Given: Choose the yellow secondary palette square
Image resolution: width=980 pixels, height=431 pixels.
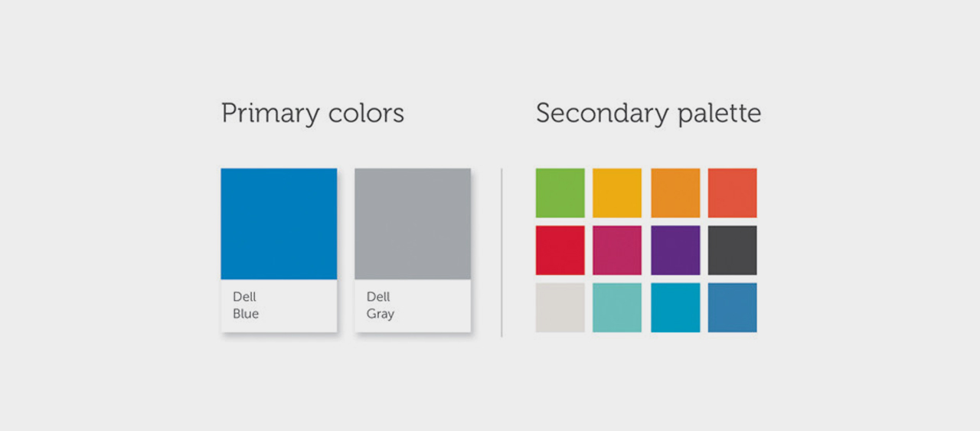Looking at the screenshot, I should [617, 193].
